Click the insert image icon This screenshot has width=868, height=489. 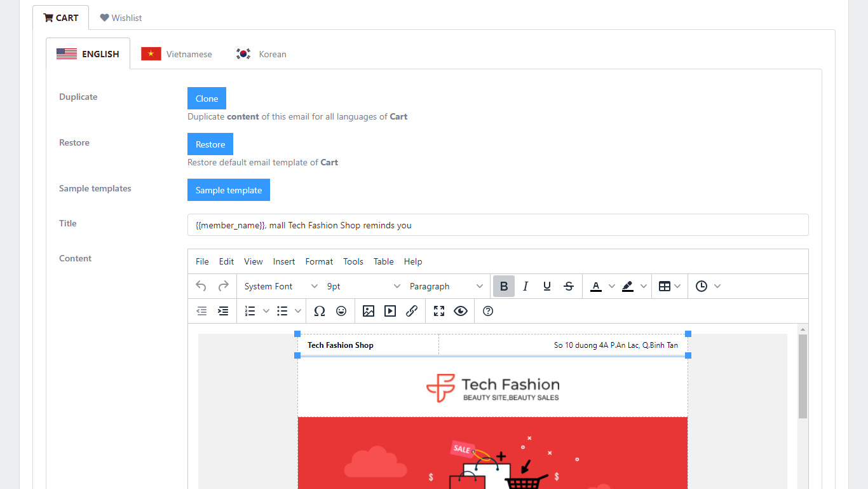[369, 311]
